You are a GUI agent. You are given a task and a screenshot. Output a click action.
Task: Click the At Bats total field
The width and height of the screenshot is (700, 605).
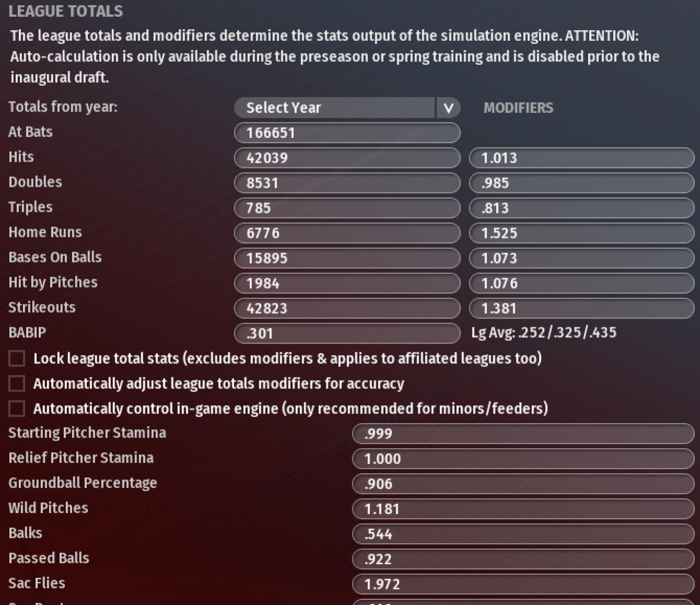pyautogui.click(x=347, y=133)
